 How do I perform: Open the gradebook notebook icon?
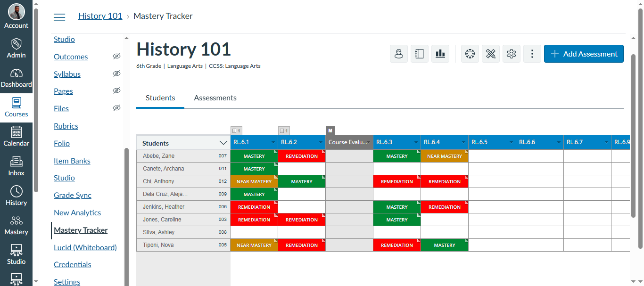coord(420,53)
